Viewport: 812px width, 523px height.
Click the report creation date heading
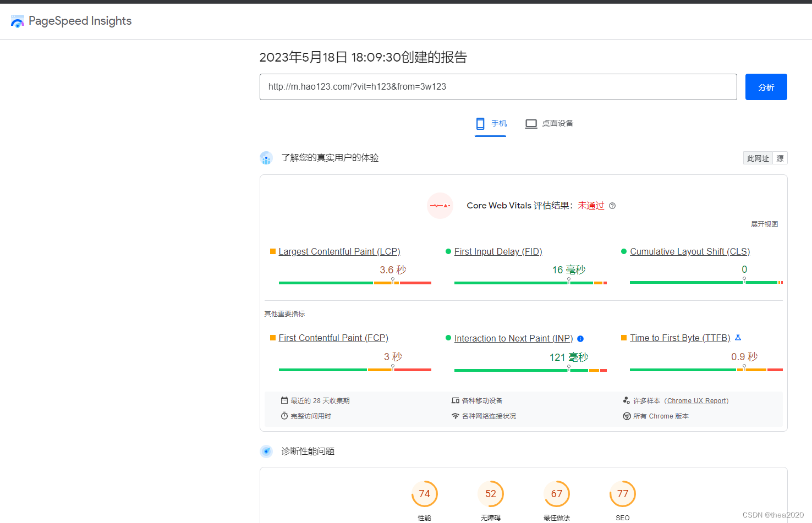pos(363,57)
